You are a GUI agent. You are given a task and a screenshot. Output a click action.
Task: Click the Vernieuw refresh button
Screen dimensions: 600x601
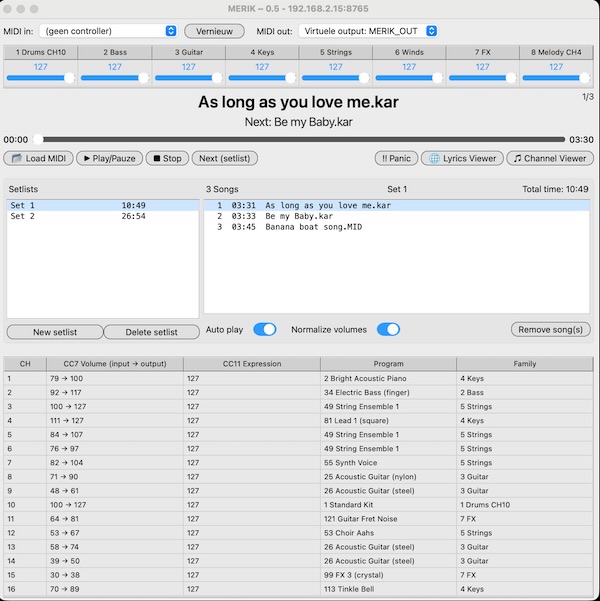214,31
